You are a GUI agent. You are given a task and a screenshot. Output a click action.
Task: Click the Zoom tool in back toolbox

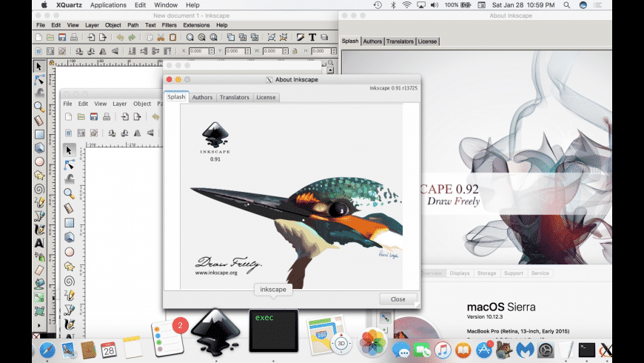pyautogui.click(x=39, y=107)
